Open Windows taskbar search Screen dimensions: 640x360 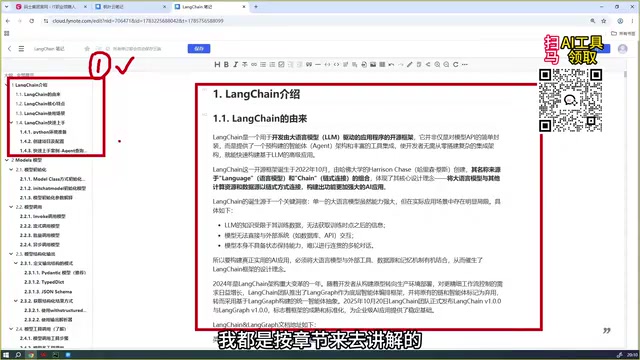click(x=18, y=355)
